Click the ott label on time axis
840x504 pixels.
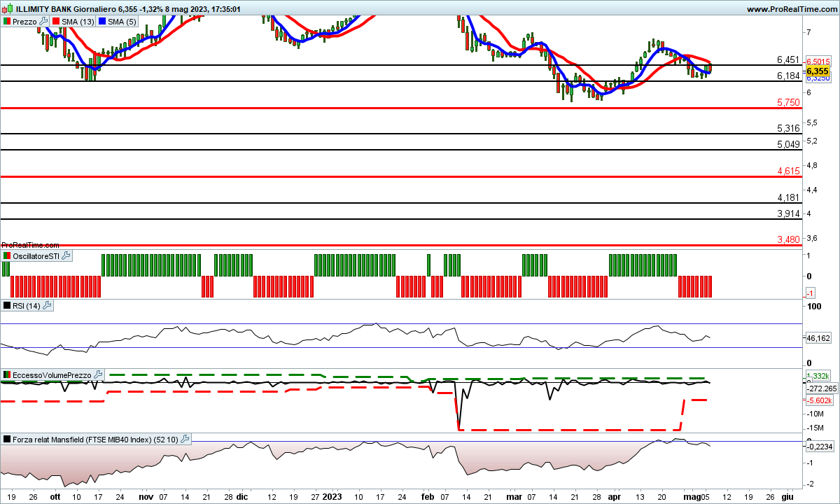point(57,496)
